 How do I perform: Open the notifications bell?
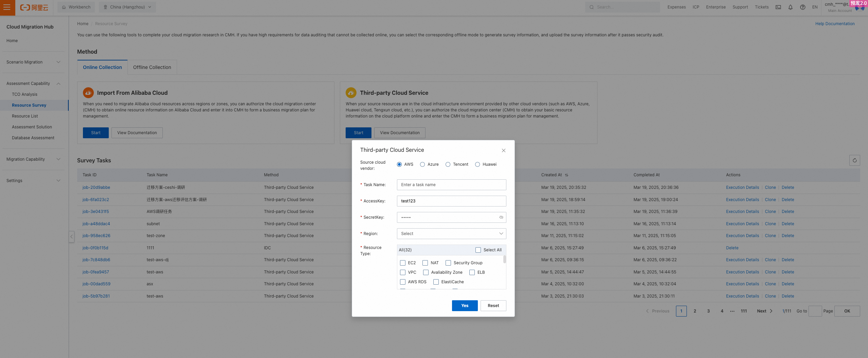pos(790,7)
